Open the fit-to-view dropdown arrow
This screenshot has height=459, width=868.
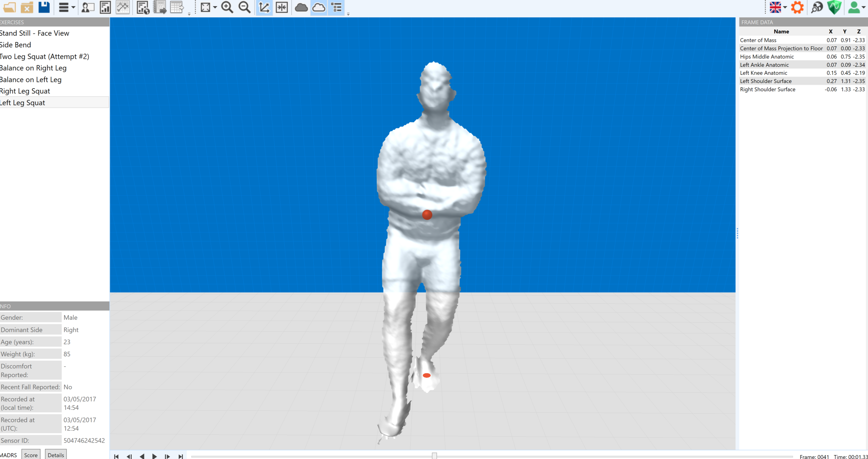click(215, 7)
